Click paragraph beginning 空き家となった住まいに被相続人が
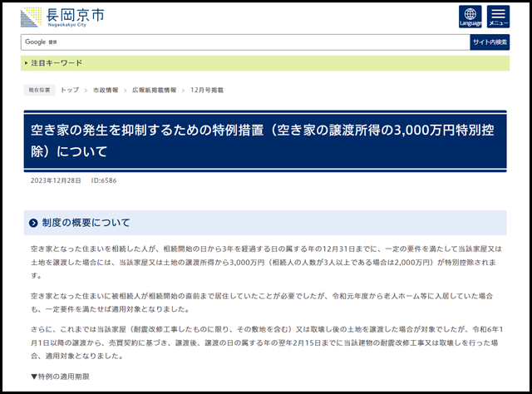This screenshot has height=394, width=532. point(262,303)
